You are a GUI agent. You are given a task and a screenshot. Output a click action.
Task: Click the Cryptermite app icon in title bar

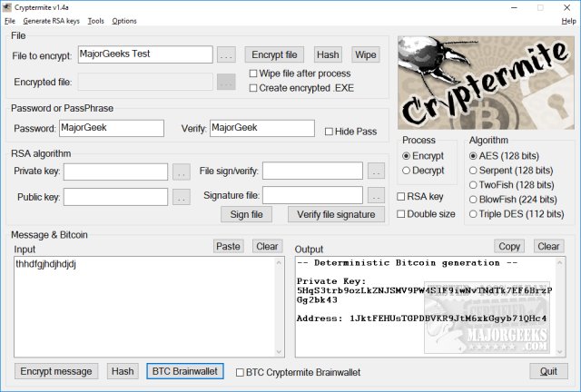[x=7, y=7]
